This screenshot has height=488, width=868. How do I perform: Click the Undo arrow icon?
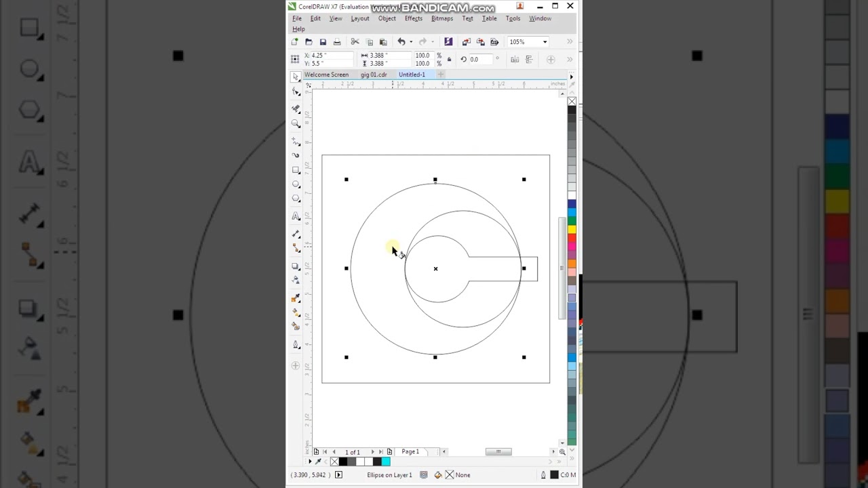pos(401,42)
